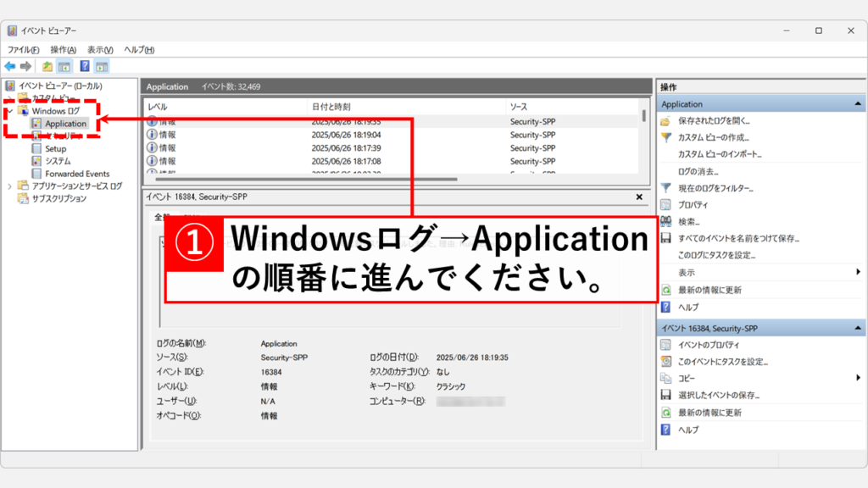
Task: Collapse the Application actions section
Action: click(x=857, y=104)
